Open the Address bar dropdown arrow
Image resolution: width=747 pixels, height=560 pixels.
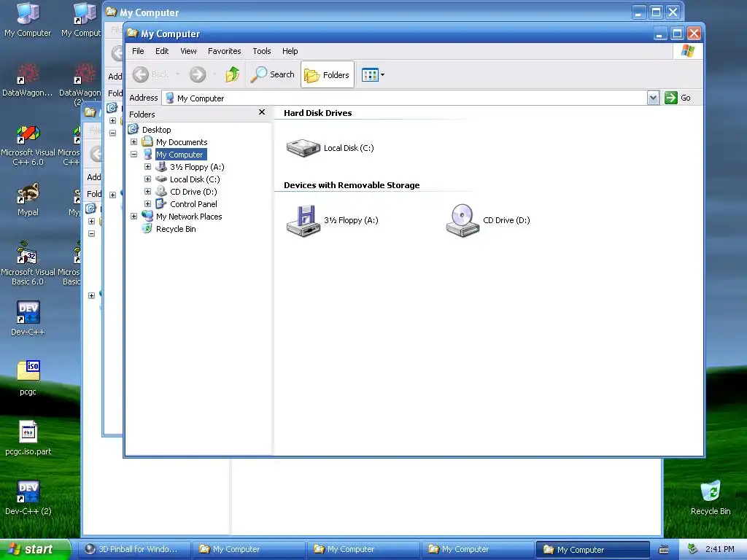coord(653,98)
